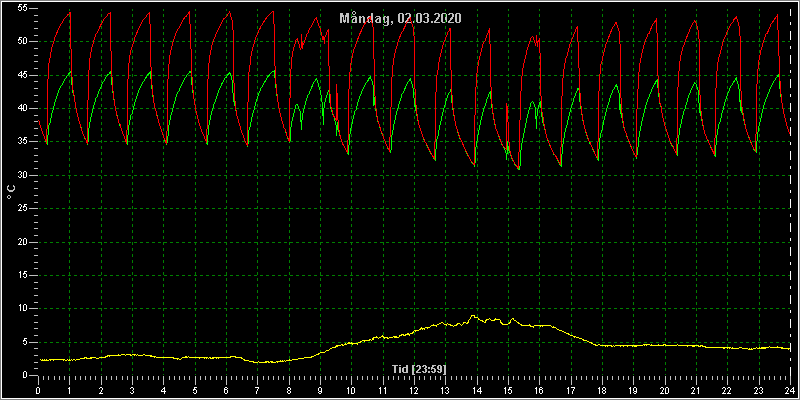Click the date title Måndag, 02.03.2020
This screenshot has height=400, width=800.
click(401, 18)
